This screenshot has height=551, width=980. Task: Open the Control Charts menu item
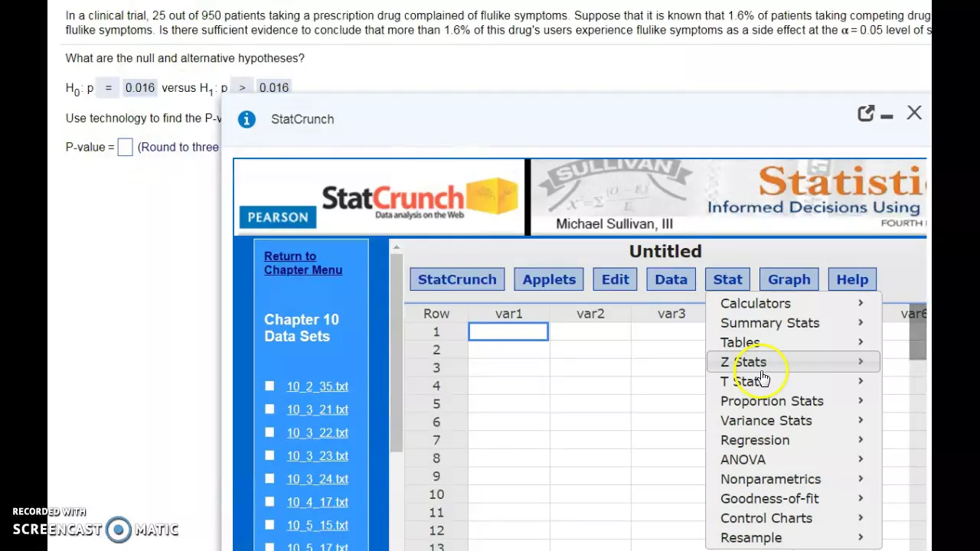coord(794,518)
